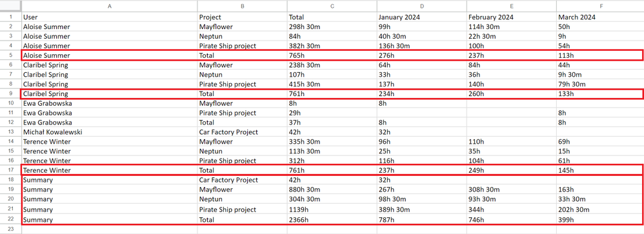644x234 pixels.
Task: Select the '335h 30m' cell
Action: 332,142
